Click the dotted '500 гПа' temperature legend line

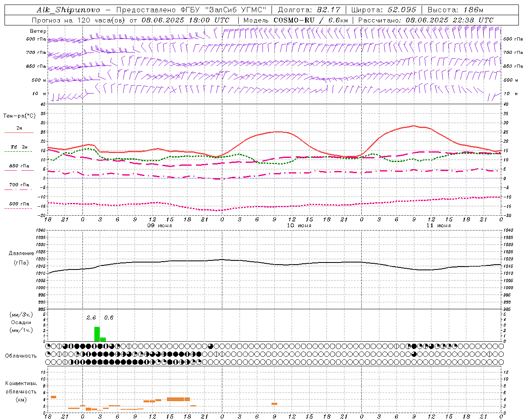18,208
